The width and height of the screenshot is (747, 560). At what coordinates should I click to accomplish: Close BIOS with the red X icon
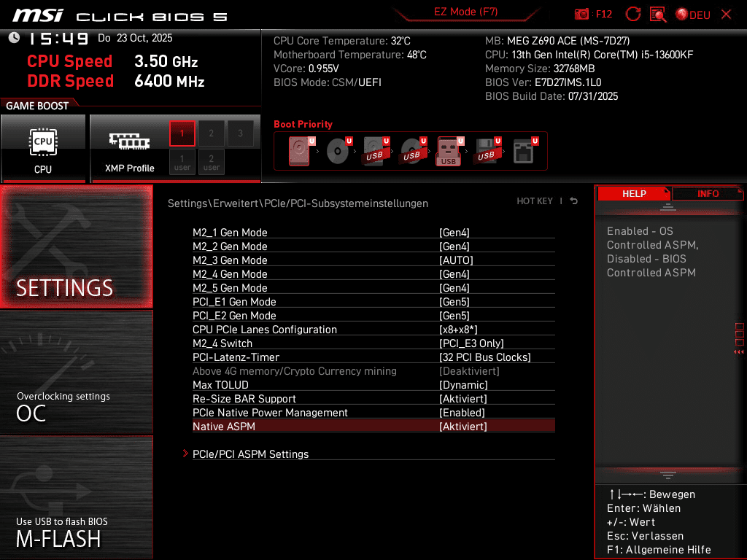pos(726,15)
